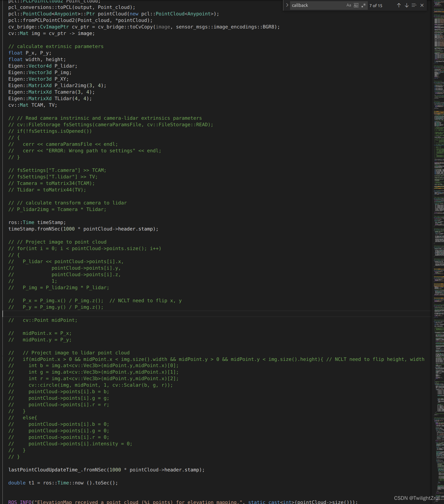Image resolution: width=444 pixels, height=504 pixels.
Task: Go to next search match
Action: (407, 5)
